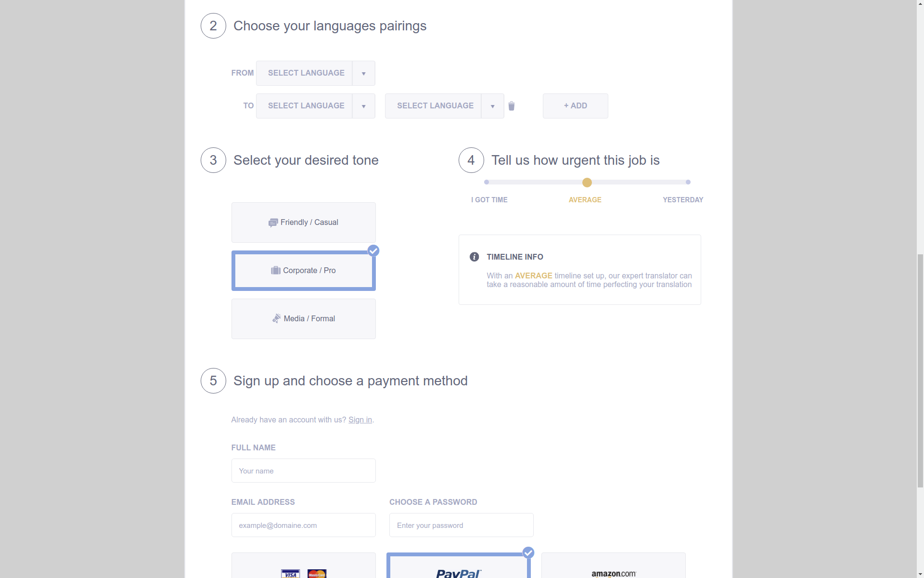Viewport: 924px width, 578px height.
Task: Click the Timeline Info circle icon
Action: click(x=474, y=257)
